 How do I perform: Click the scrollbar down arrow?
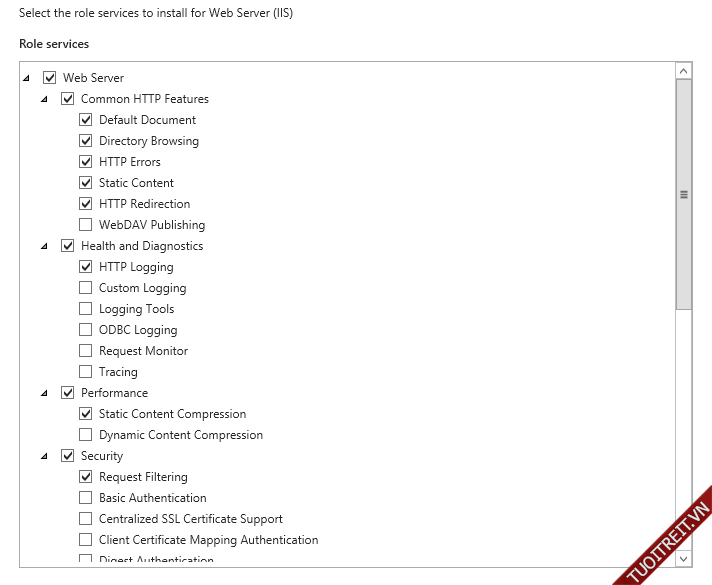coord(684,559)
